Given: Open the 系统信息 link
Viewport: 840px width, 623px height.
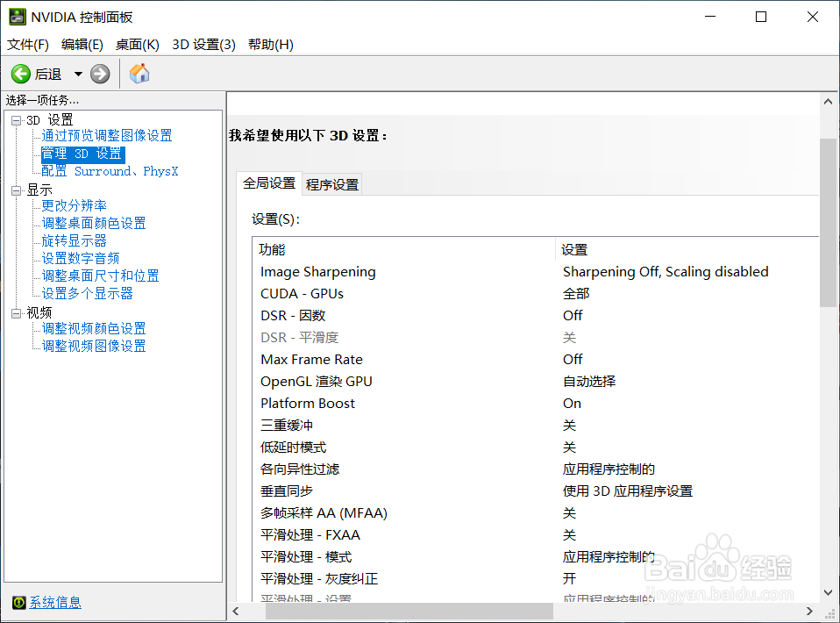Looking at the screenshot, I should [x=55, y=602].
